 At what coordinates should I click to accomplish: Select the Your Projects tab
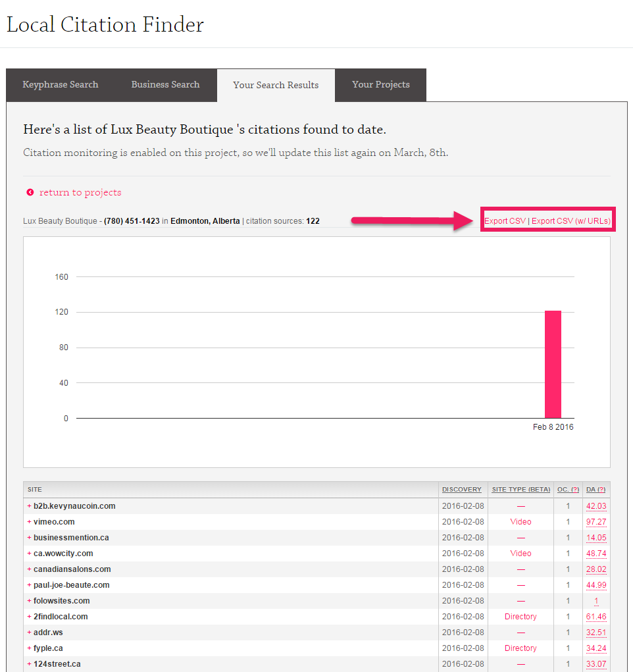(380, 85)
